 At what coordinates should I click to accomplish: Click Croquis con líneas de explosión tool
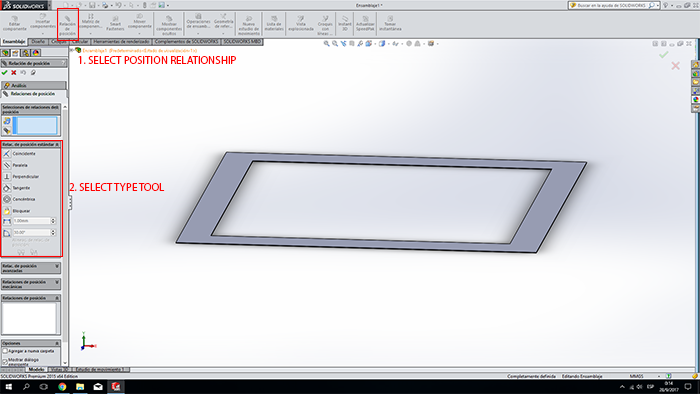(x=325, y=25)
